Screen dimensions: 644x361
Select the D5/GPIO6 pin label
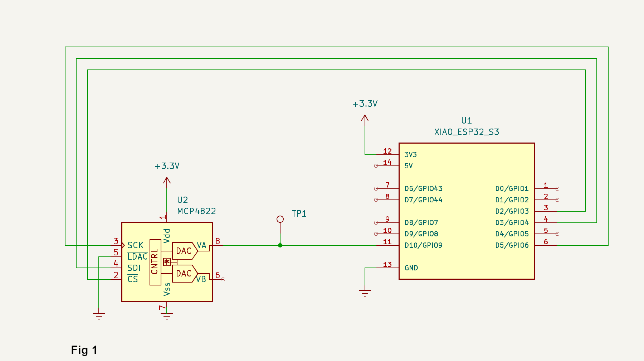(512, 245)
